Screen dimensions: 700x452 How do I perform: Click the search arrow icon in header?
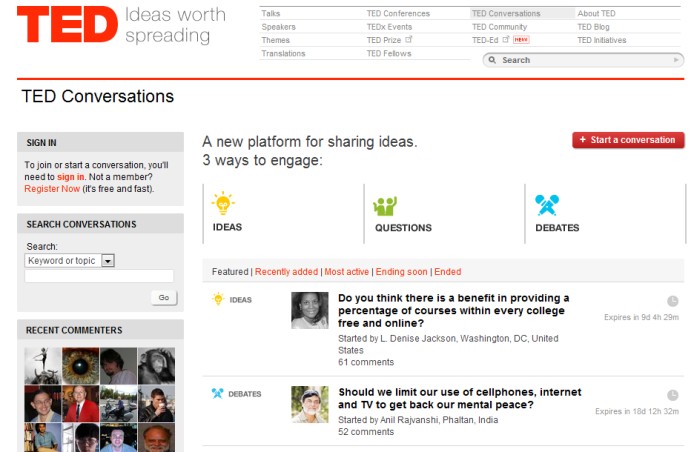(x=677, y=60)
